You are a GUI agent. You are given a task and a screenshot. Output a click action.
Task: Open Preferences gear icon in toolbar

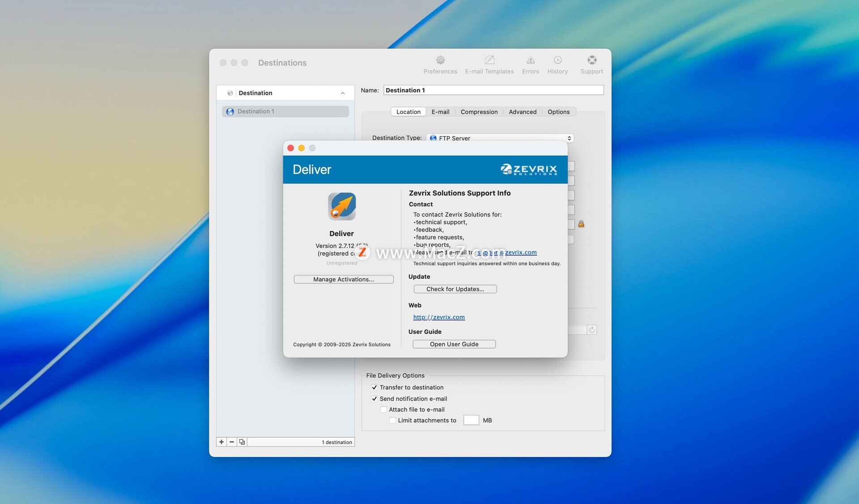click(x=440, y=60)
